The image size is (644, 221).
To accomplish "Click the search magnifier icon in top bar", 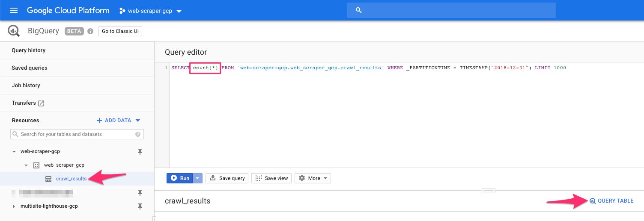I will pyautogui.click(x=359, y=10).
